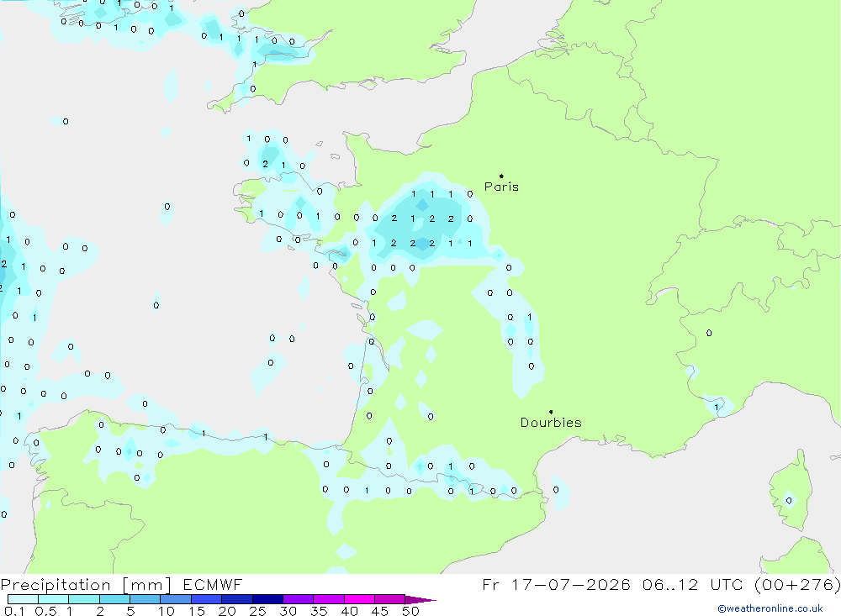This screenshot has height=616, width=841.
Task: Click the 45–50 mm magenta legend swatch
Action: [389, 599]
